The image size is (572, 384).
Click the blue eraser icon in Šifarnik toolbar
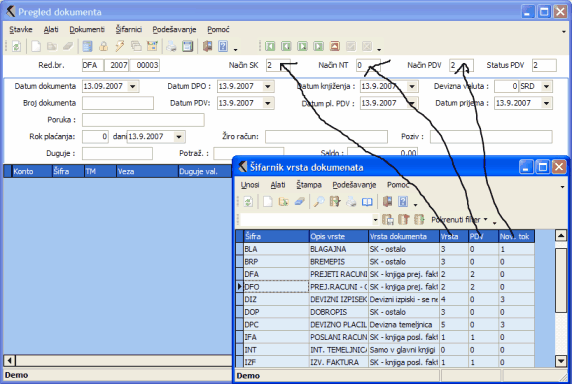pyautogui.click(x=299, y=201)
